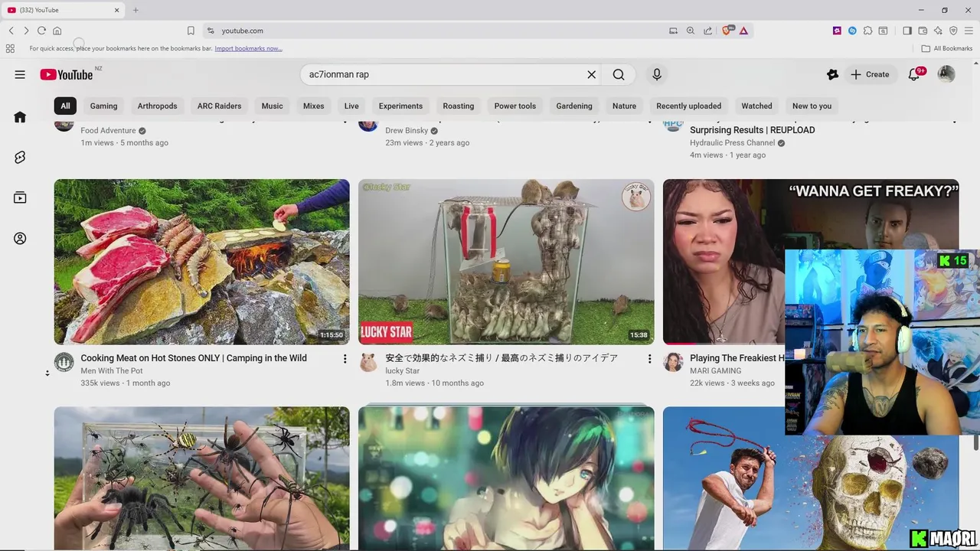The width and height of the screenshot is (980, 551).
Task: View site settings icon in address bar
Action: tap(210, 31)
